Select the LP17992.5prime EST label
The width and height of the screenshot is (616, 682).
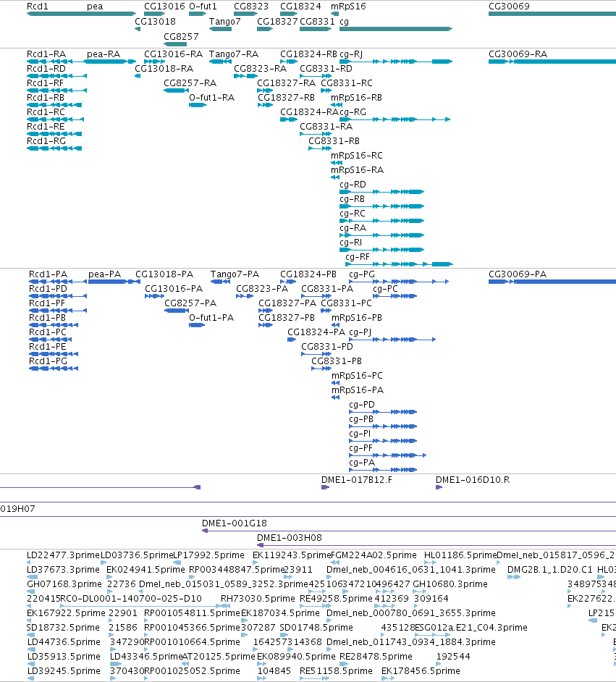tap(208, 555)
